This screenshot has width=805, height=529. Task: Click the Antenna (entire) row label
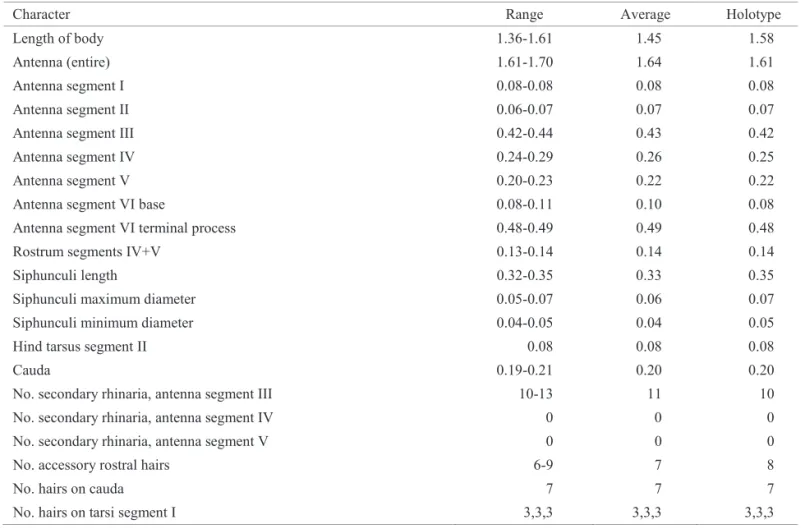point(61,62)
